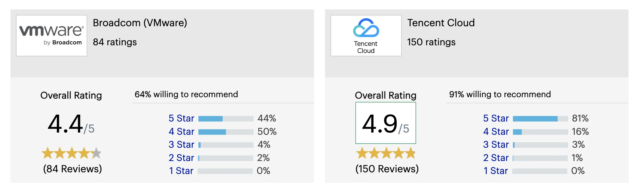
Task: Select Broadcom's 3 Star reviews
Action: click(182, 144)
